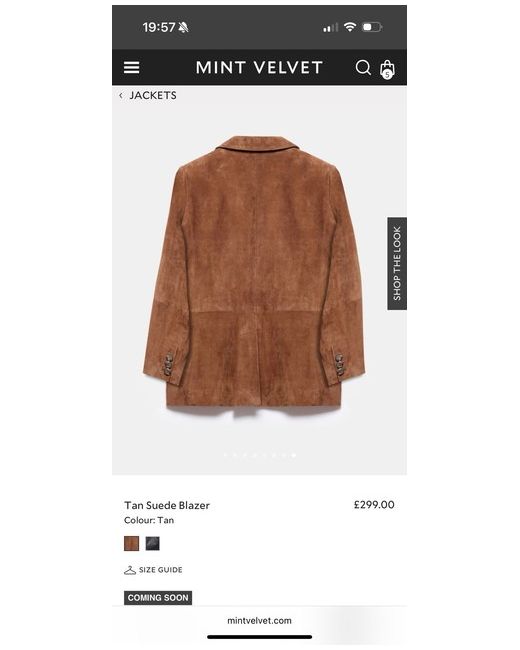
Task: Open the shopping bag with 5 items
Action: click(x=387, y=69)
